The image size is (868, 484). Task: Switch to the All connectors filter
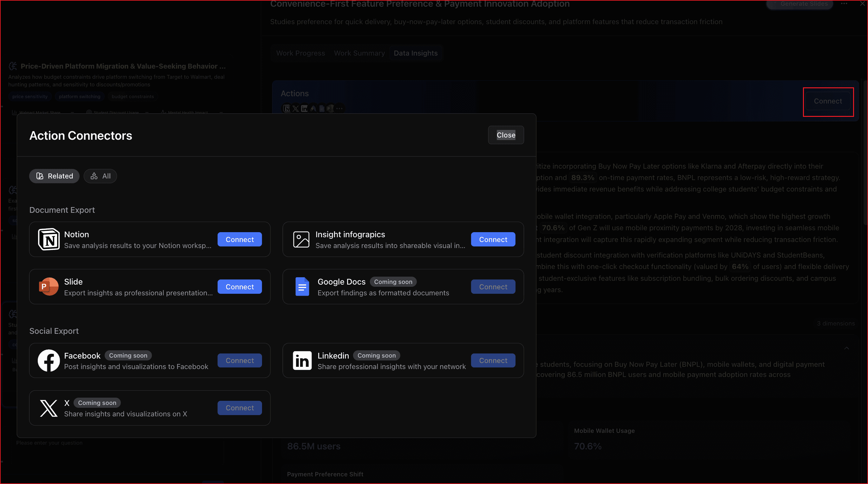point(100,176)
